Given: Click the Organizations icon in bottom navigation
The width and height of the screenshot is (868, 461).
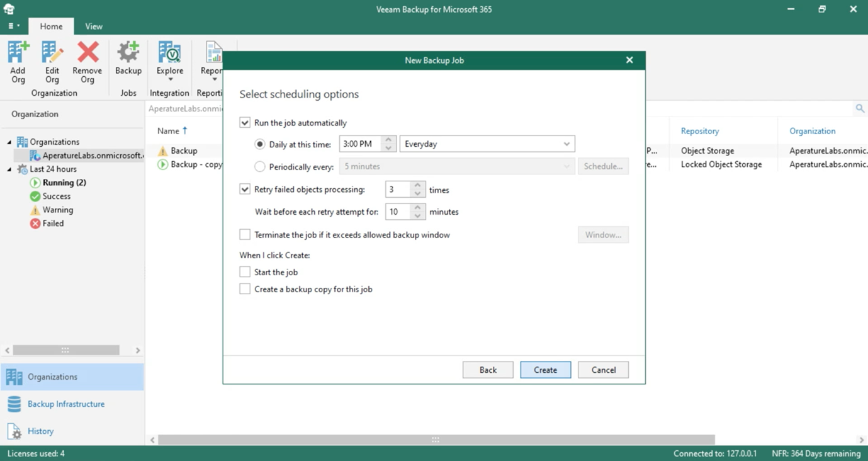Looking at the screenshot, I should pos(14,377).
